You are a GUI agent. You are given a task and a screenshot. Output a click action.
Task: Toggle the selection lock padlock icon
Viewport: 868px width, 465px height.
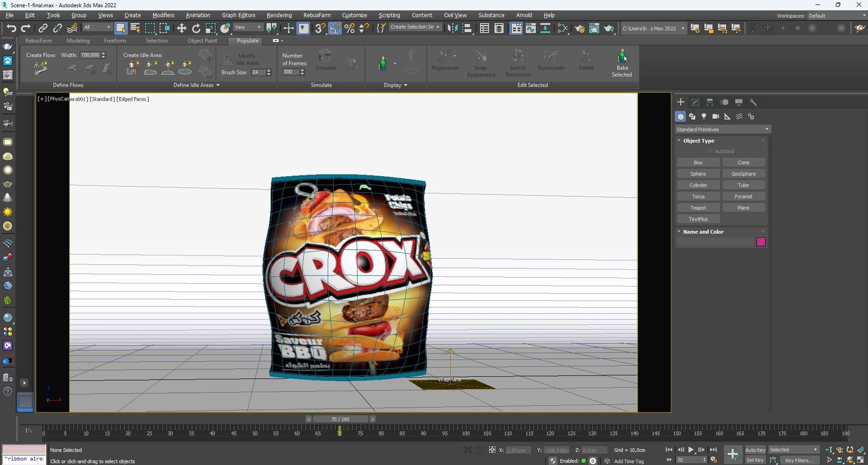tap(480, 450)
